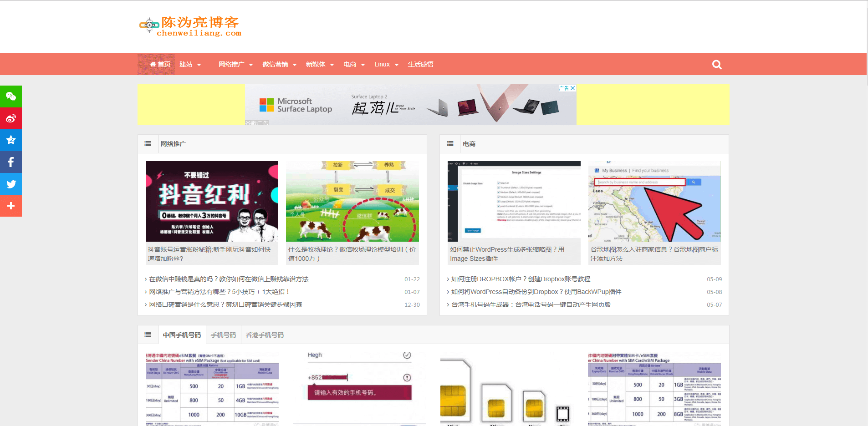868x426 pixels.
Task: Switch to the 香港手机号码 tab
Action: pos(266,334)
